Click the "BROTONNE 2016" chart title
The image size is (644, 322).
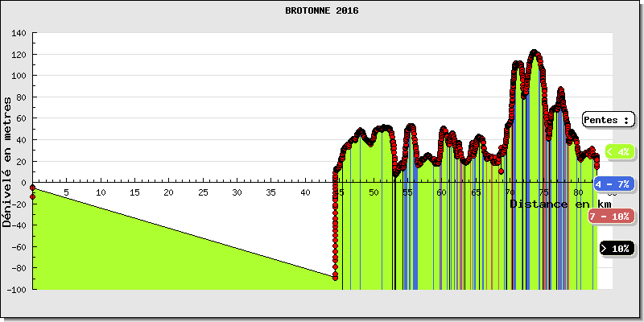click(322, 11)
